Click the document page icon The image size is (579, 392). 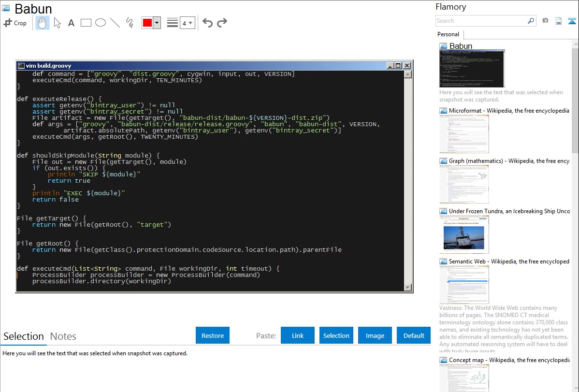pos(559,21)
